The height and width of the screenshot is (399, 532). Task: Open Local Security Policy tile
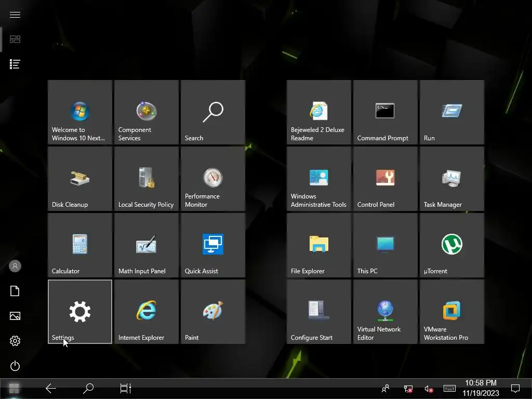(x=146, y=179)
